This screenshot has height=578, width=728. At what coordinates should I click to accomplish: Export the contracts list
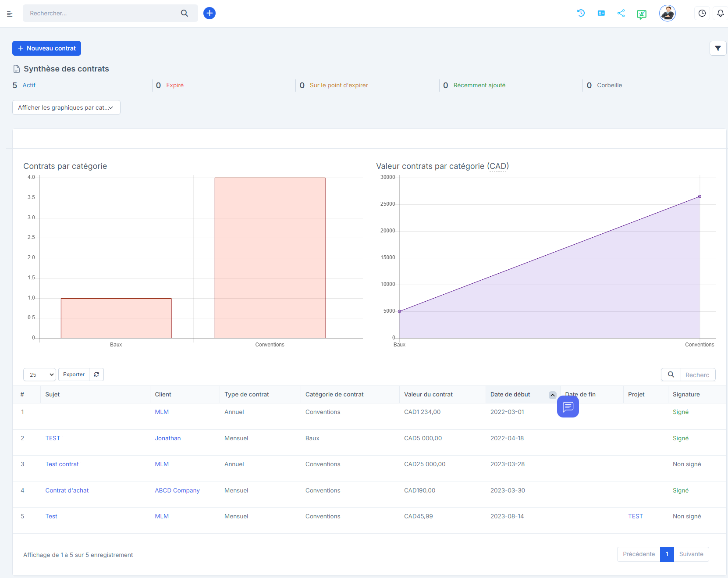pos(74,375)
